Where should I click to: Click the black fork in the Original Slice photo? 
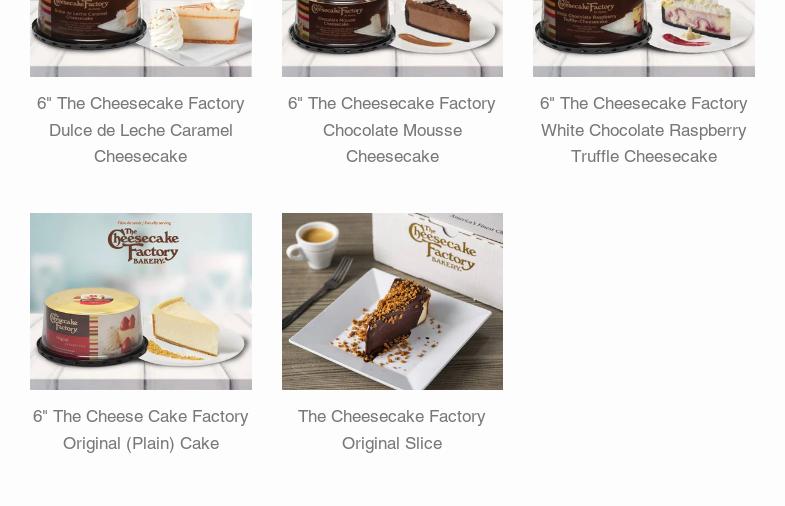(317, 293)
